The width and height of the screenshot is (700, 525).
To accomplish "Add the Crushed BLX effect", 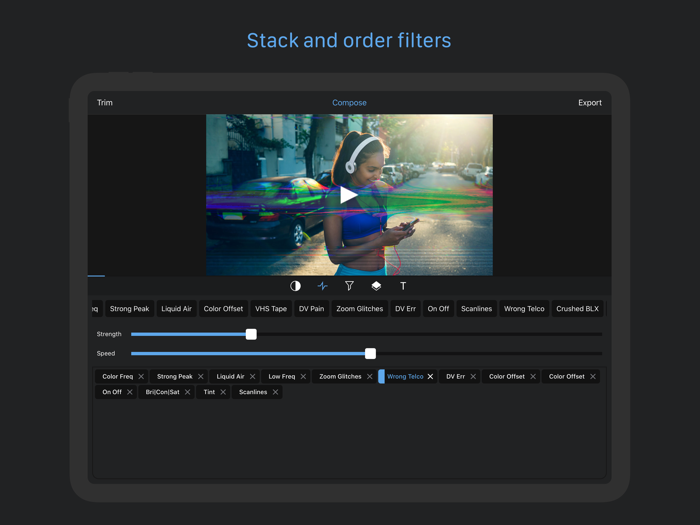I will tap(577, 309).
